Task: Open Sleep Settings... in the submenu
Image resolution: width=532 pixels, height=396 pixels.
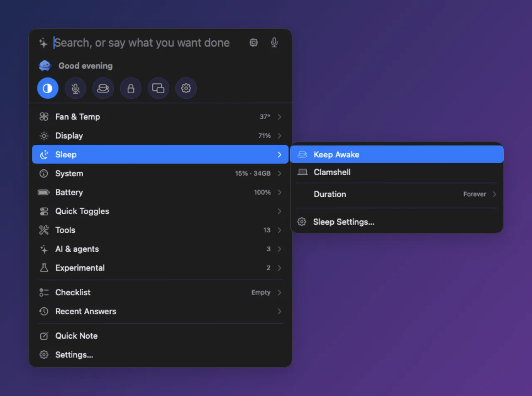Action: [x=397, y=222]
